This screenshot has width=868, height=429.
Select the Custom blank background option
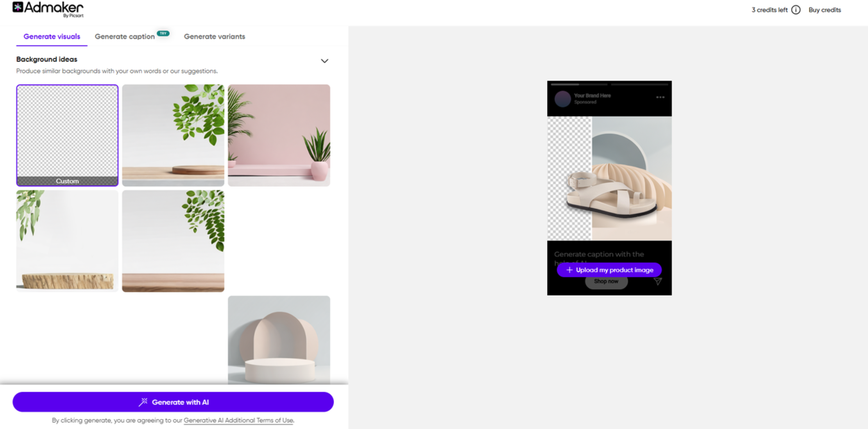pos(66,135)
